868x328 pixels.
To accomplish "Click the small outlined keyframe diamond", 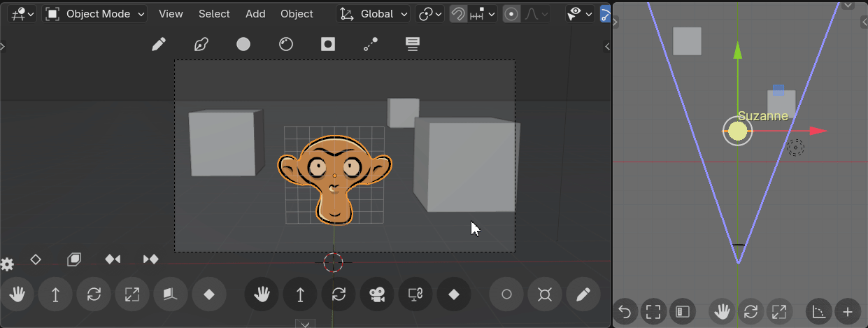I will point(36,259).
